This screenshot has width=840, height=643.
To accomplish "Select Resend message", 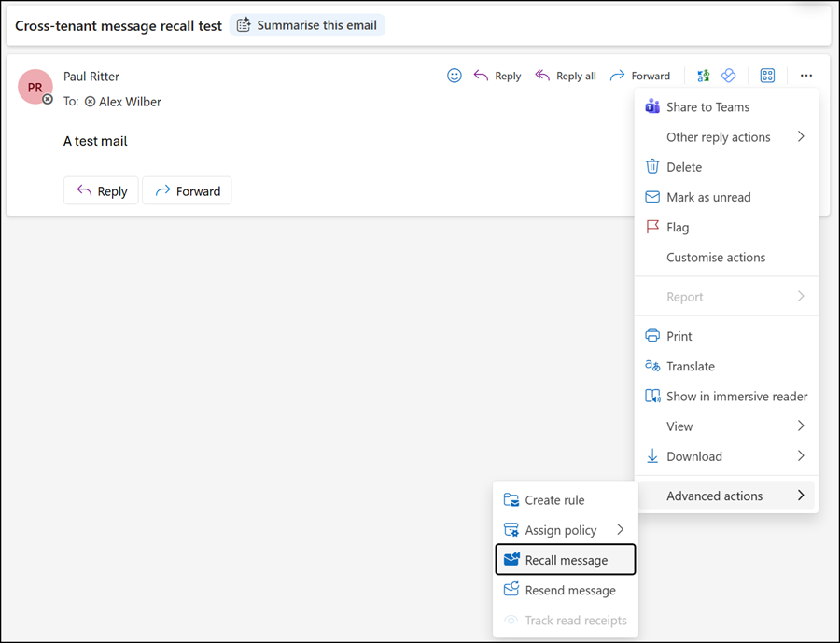I will coord(566,591).
